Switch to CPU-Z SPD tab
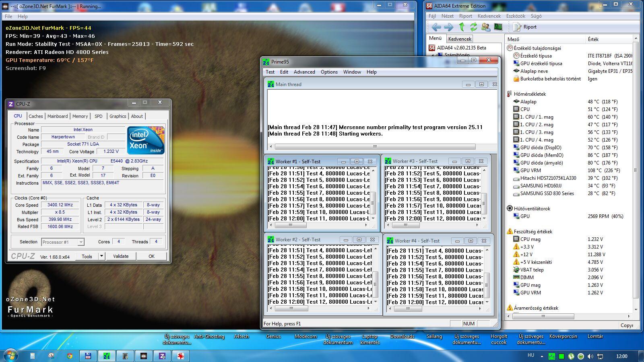Image resolution: width=644 pixels, height=362 pixels. (99, 116)
